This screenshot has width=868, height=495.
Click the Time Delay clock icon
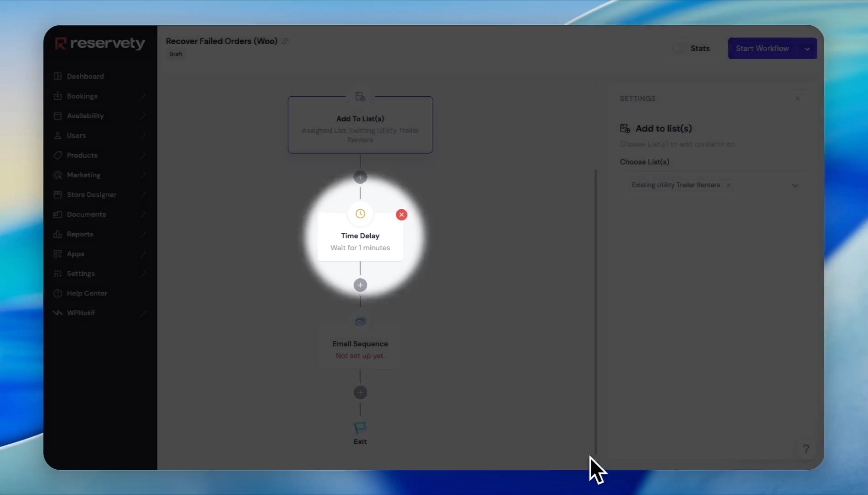point(360,214)
